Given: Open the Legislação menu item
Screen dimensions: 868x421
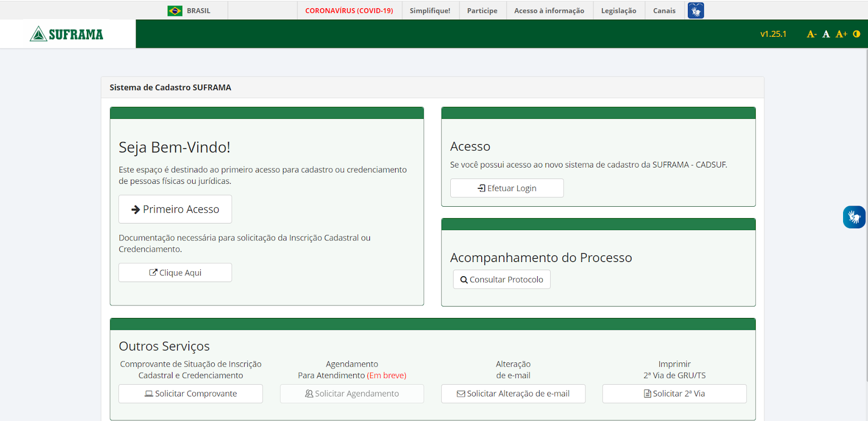Looking at the screenshot, I should pyautogui.click(x=618, y=11).
